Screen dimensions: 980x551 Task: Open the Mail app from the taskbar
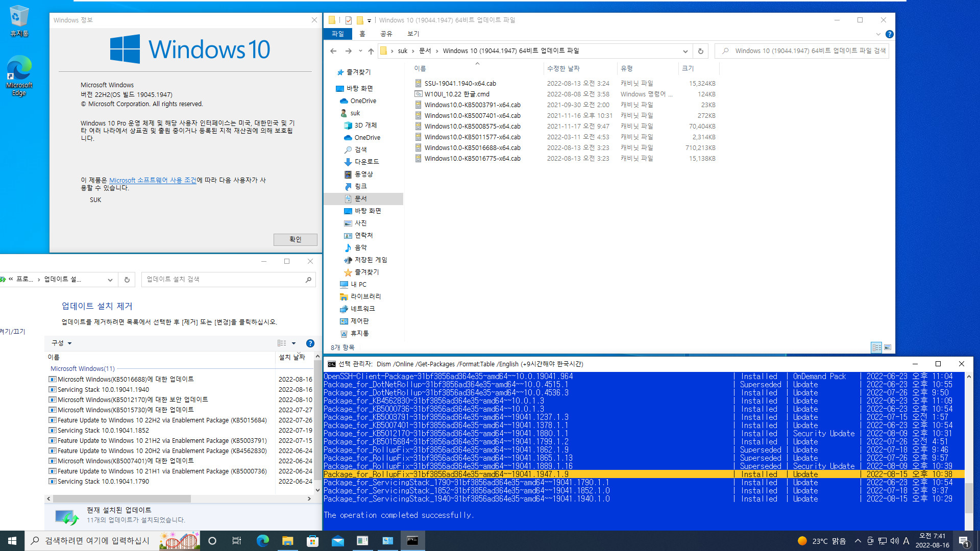(337, 541)
